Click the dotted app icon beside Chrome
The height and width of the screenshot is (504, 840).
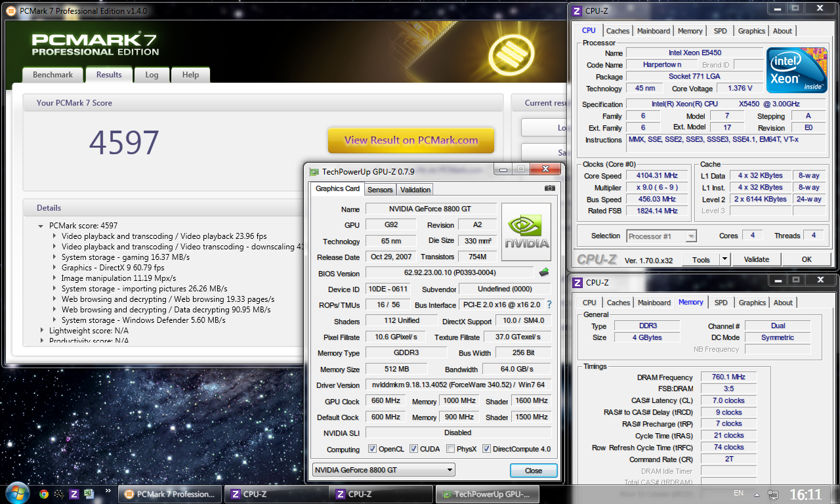(x=59, y=494)
